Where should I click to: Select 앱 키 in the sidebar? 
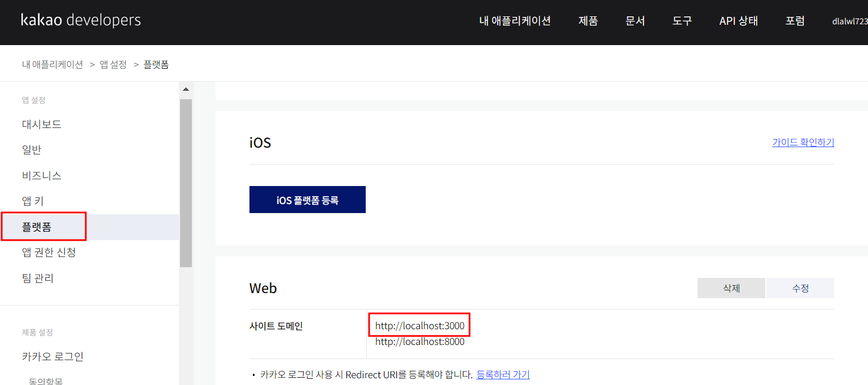tap(33, 201)
